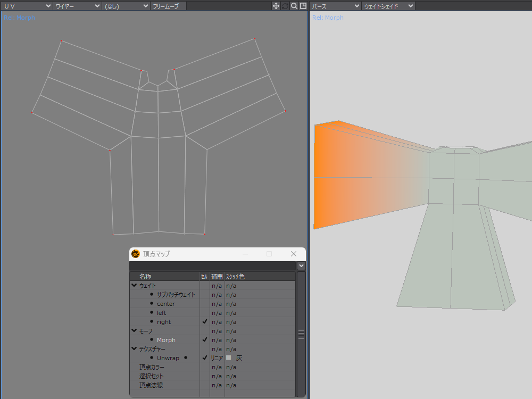532x399 pixels.
Task: Click the viewport zoom magnifier icon
Action: pos(294,6)
